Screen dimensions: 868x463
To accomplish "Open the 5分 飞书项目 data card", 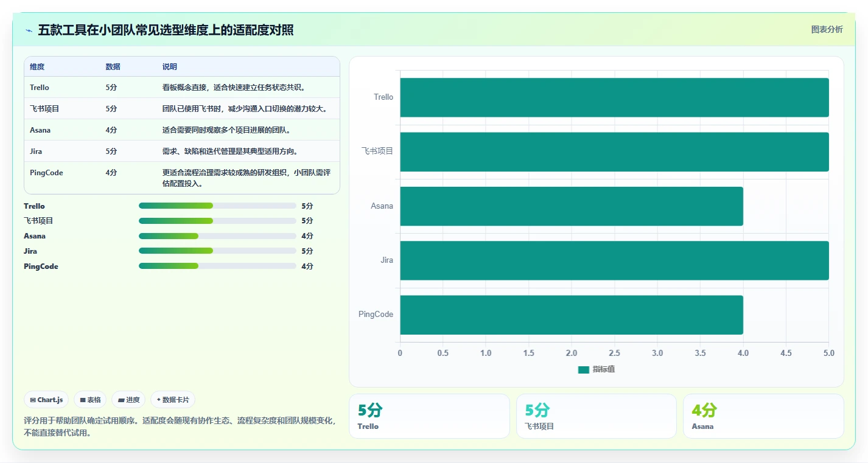I will [597, 416].
